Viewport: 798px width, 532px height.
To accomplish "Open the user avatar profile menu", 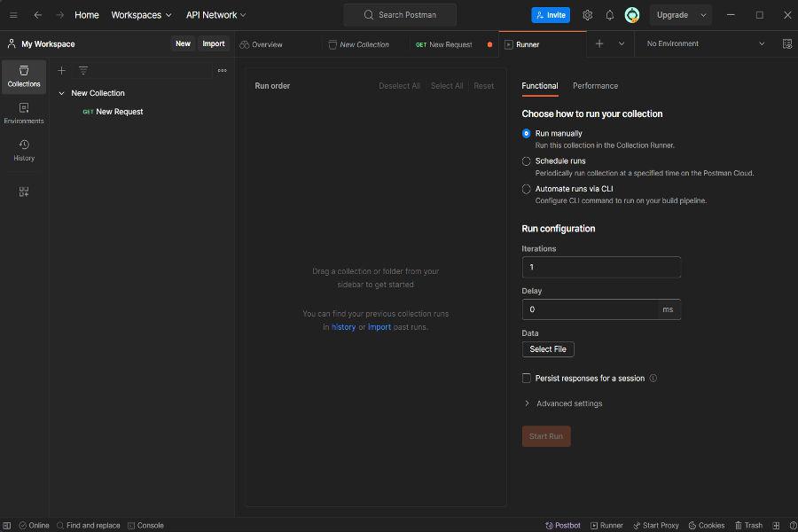I will pyautogui.click(x=632, y=15).
